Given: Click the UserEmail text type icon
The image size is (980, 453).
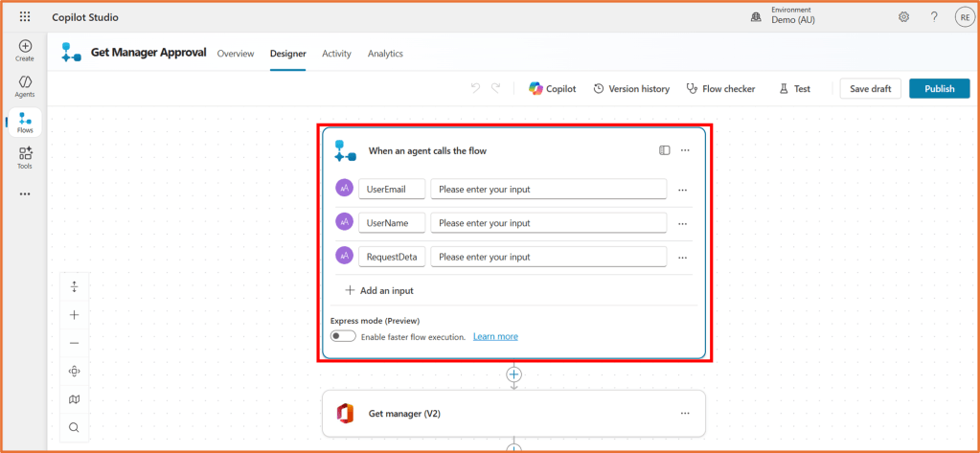Looking at the screenshot, I should tap(344, 188).
